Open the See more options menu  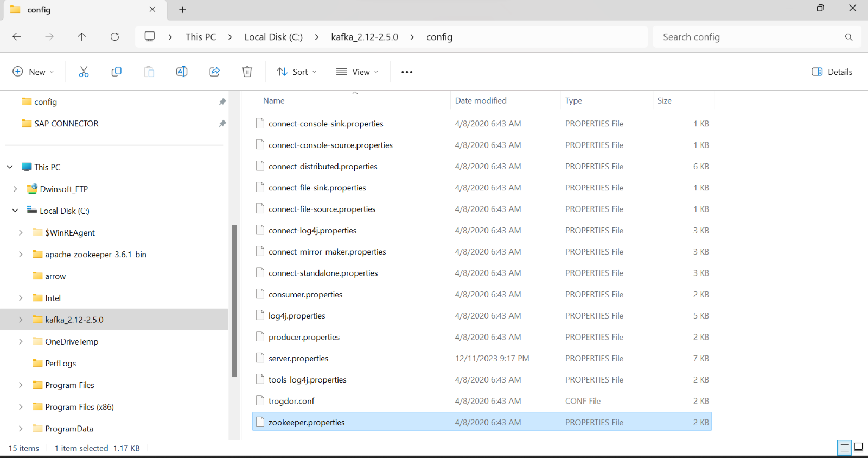pyautogui.click(x=407, y=72)
